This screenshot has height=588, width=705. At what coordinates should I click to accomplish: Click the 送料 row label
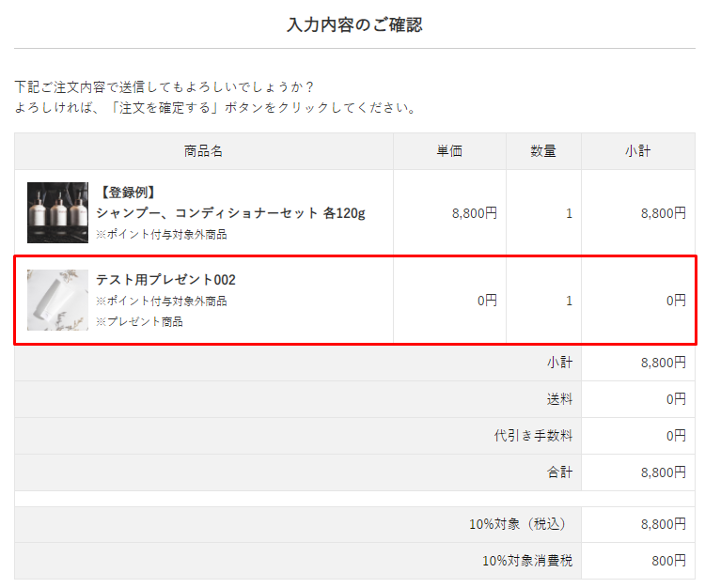559,399
